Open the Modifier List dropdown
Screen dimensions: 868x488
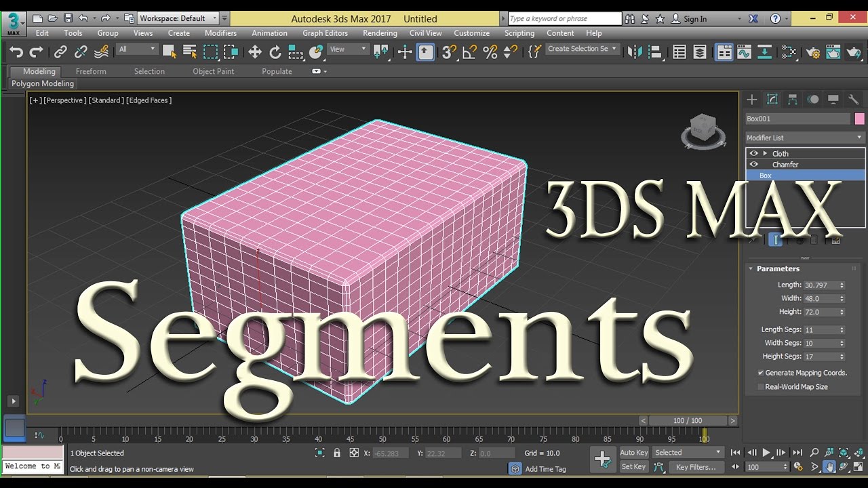coord(805,138)
